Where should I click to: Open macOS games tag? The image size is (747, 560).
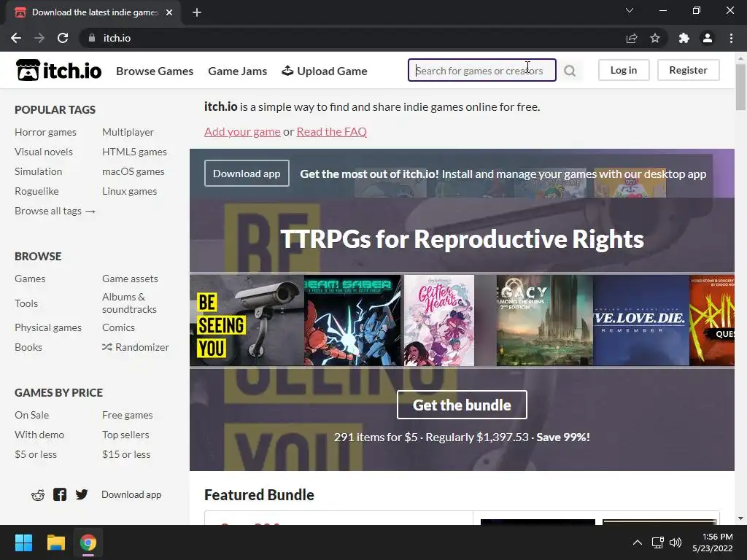(x=133, y=171)
